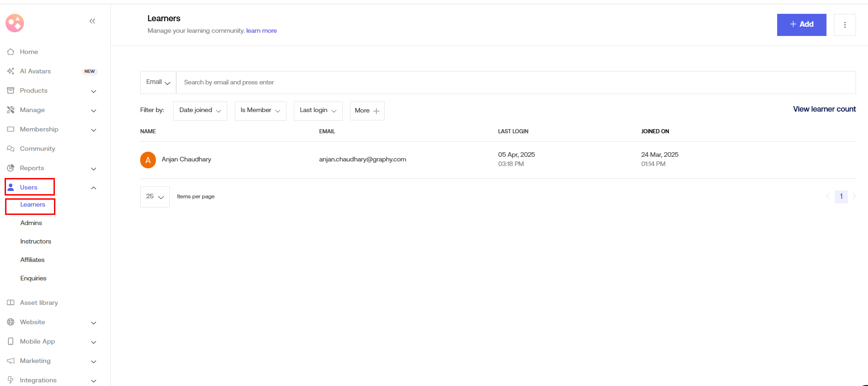Click the Add learner button
Image resolution: width=868 pixels, height=386 pixels.
(801, 24)
